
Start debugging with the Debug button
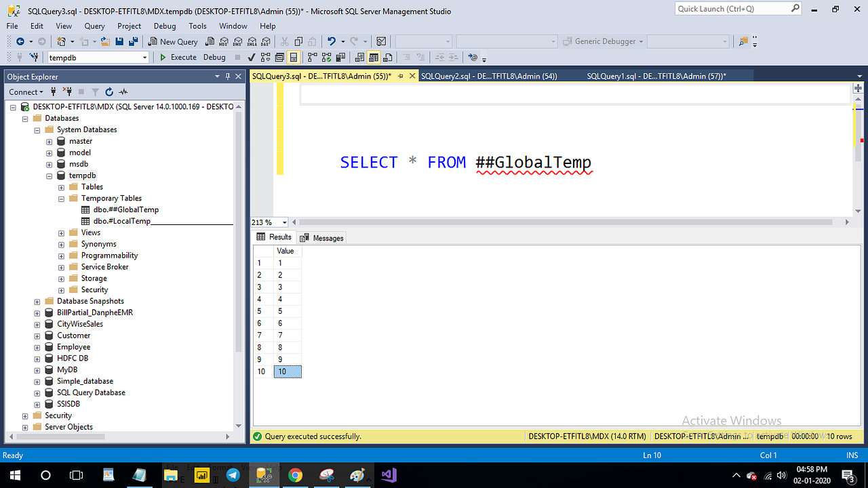(214, 57)
